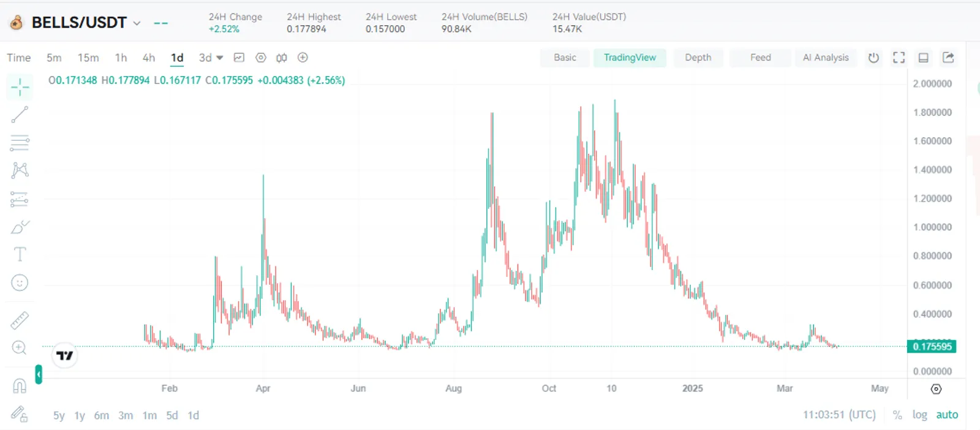
Task: Select the text annotation tool
Action: 20,254
